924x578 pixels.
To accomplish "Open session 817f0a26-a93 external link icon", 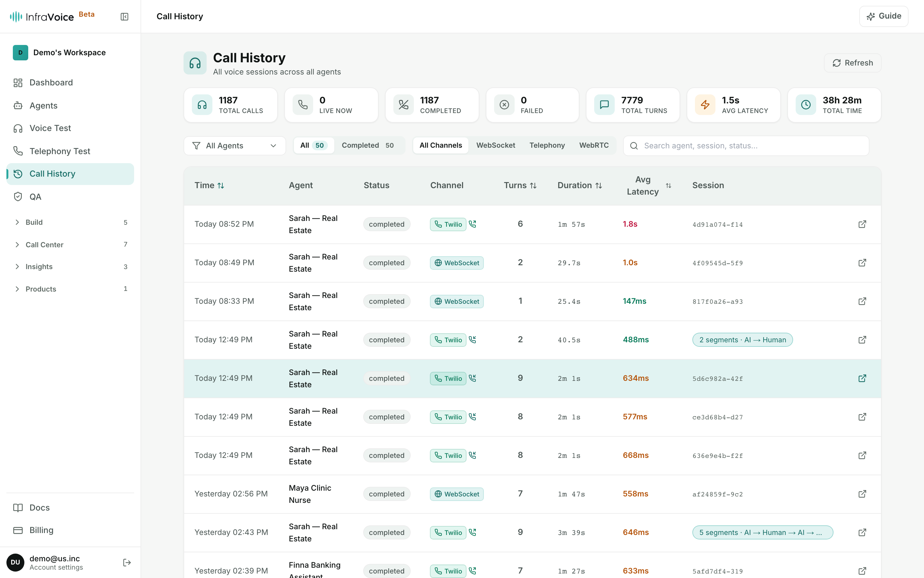I will (x=862, y=301).
